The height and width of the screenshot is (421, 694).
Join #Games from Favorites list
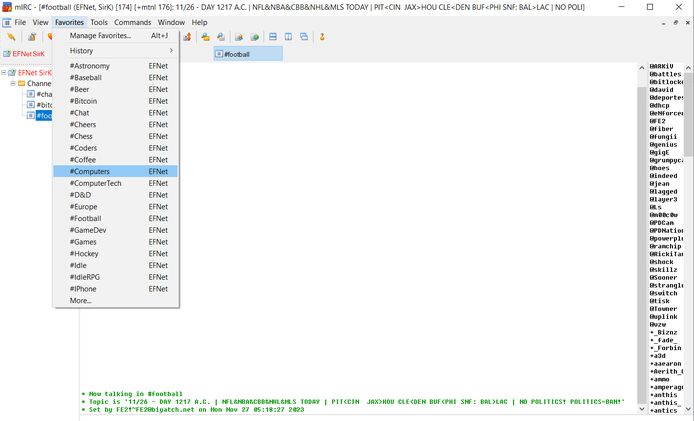pos(116,242)
